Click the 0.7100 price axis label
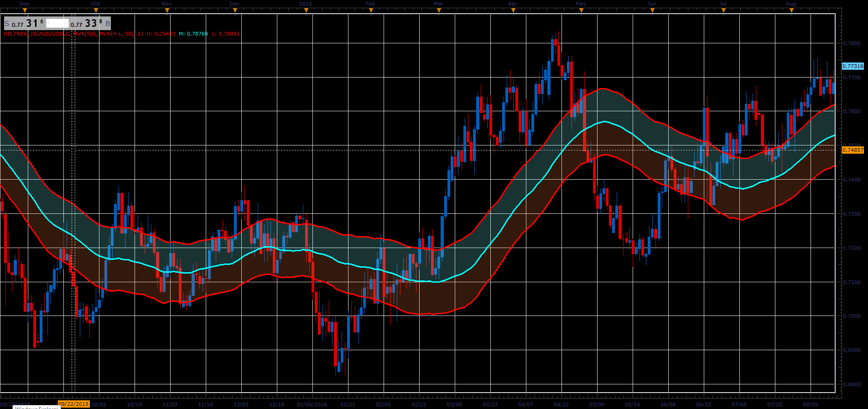The height and width of the screenshot is (409, 868). click(x=852, y=282)
